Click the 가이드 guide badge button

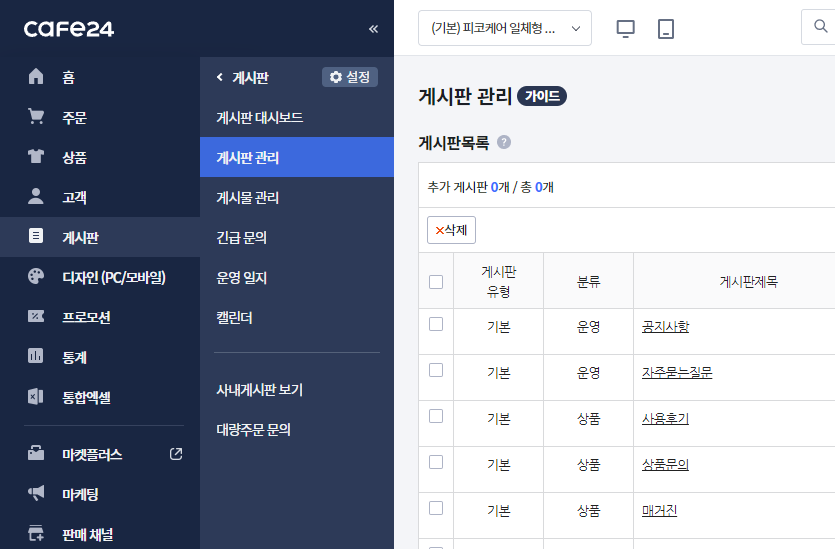coord(542,96)
